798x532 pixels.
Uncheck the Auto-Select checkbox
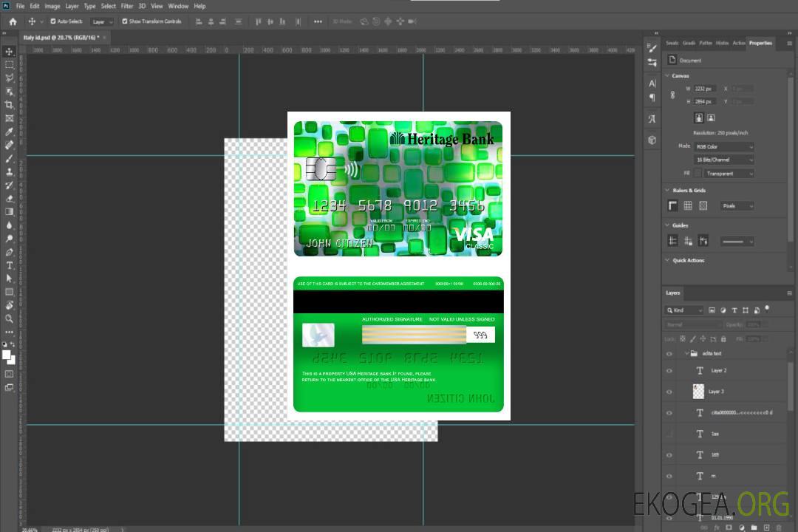click(54, 21)
